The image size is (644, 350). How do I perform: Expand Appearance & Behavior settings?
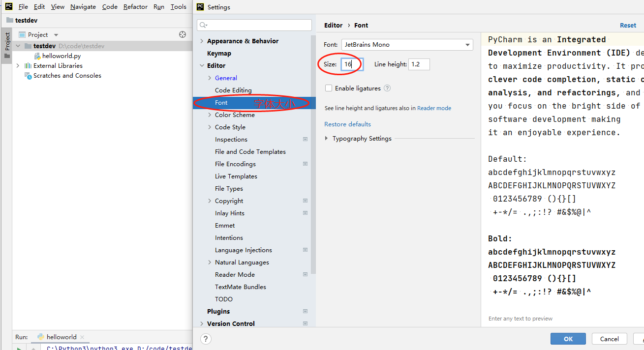coord(202,41)
